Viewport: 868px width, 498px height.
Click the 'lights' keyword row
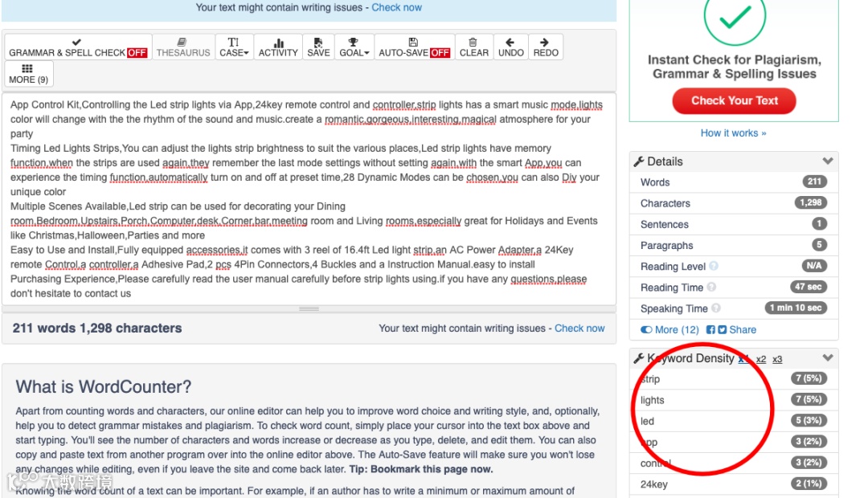pyautogui.click(x=734, y=400)
